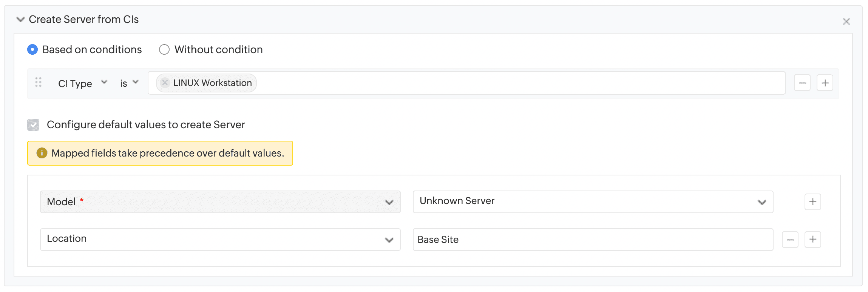Add a field after the Location row
Screen dimensions: 868x292
point(812,240)
